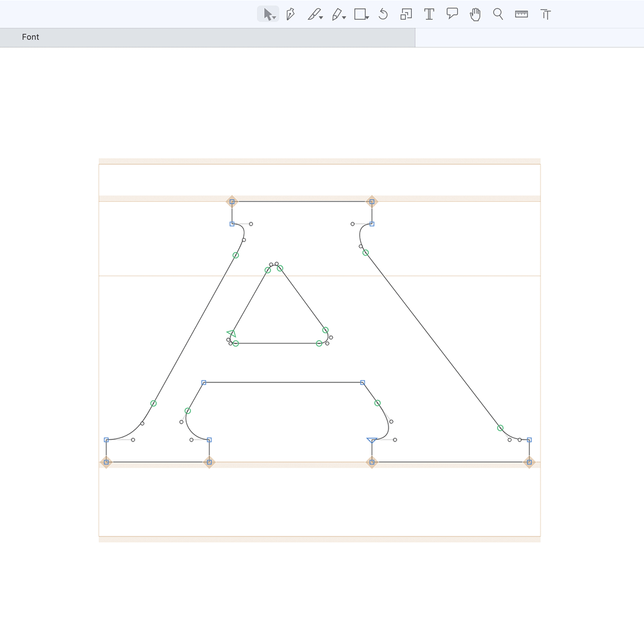Click the bottom-left baseline node of the left foot

coord(106,462)
